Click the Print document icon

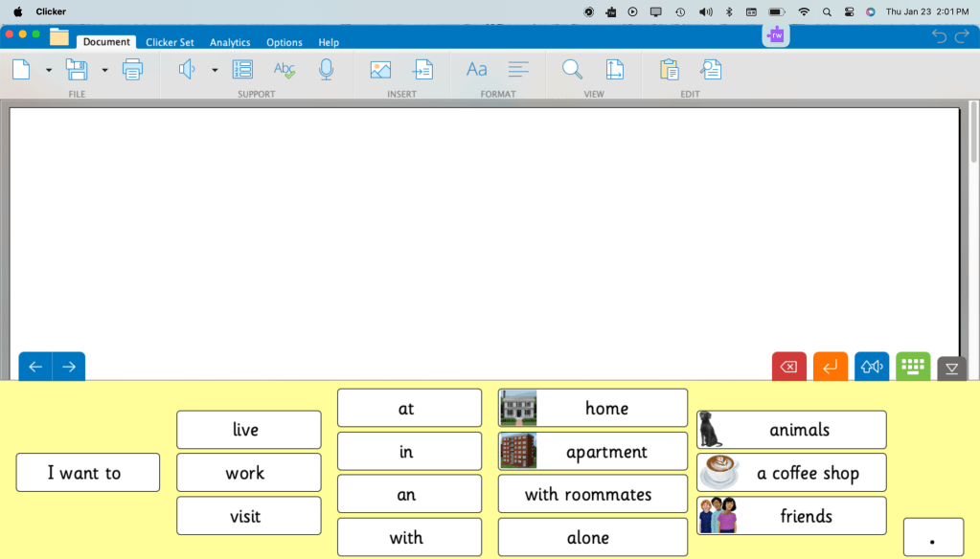click(132, 70)
